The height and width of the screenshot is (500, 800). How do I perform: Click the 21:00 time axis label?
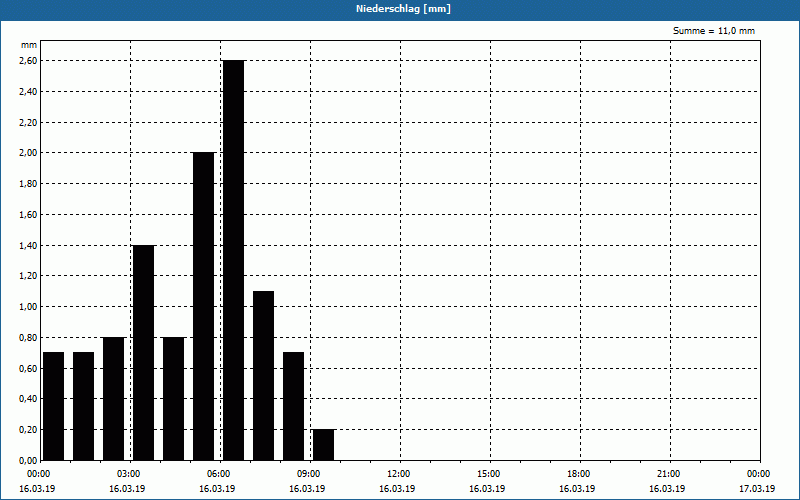coord(670,474)
